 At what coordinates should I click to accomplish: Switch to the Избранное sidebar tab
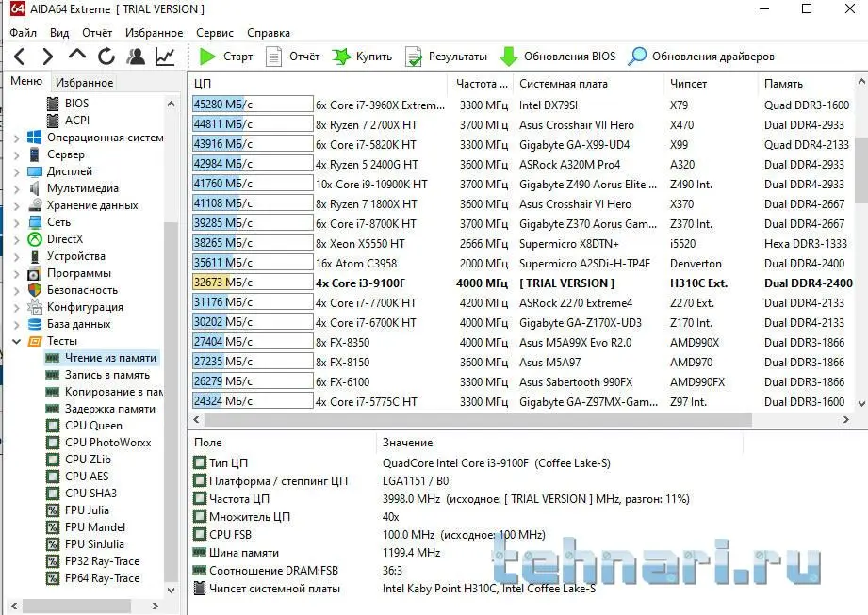(x=84, y=82)
